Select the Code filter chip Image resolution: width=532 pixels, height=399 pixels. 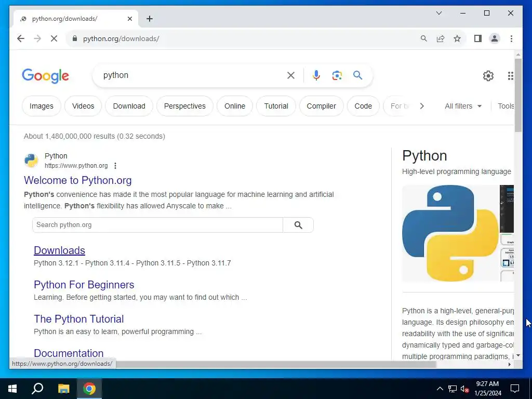tap(363, 106)
